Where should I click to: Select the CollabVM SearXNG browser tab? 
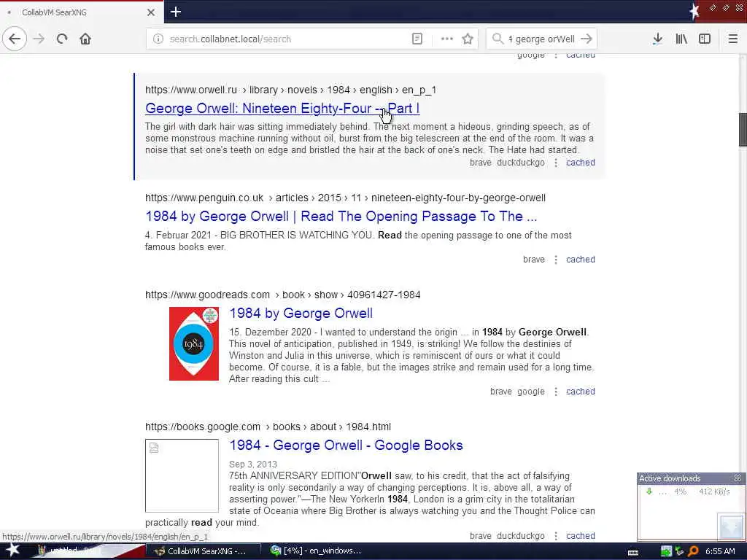click(x=81, y=12)
